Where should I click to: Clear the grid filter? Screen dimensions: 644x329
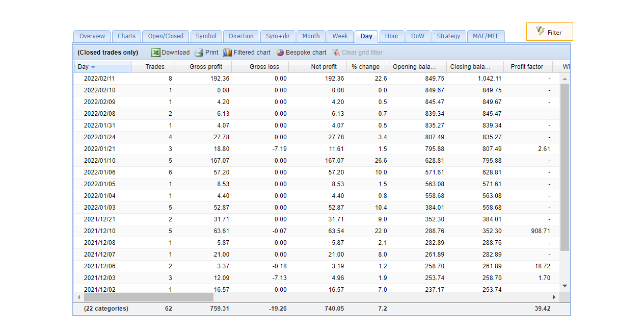click(x=357, y=52)
